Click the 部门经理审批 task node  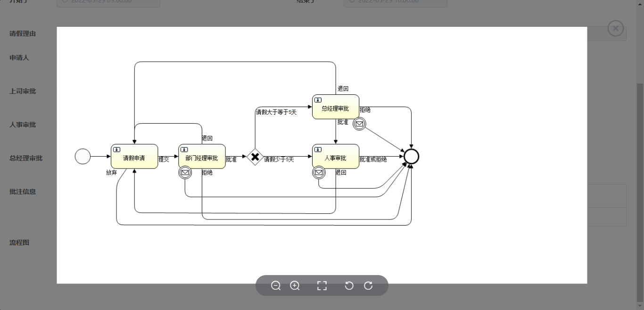202,156
